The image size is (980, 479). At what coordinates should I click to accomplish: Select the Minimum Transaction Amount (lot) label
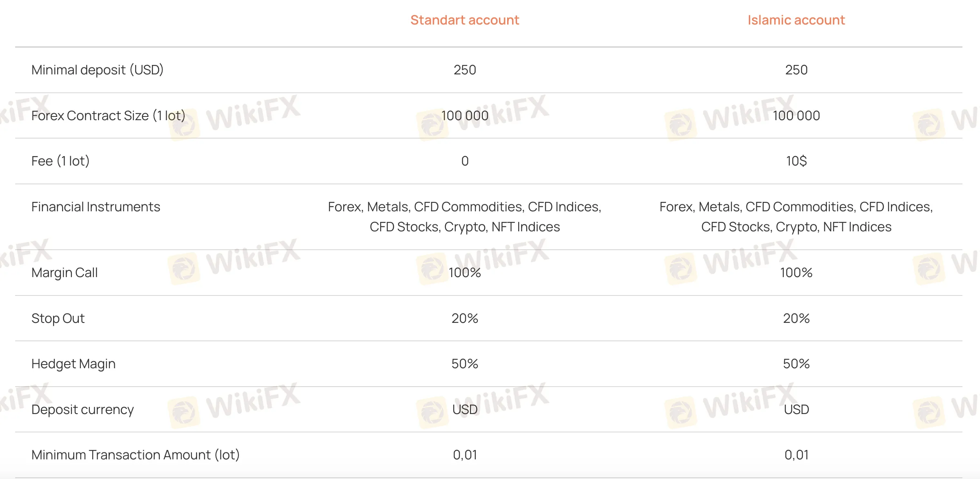[135, 455]
